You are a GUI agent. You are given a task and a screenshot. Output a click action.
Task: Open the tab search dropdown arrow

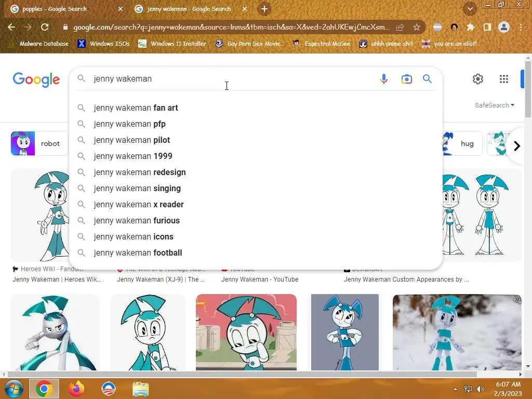tap(470, 9)
